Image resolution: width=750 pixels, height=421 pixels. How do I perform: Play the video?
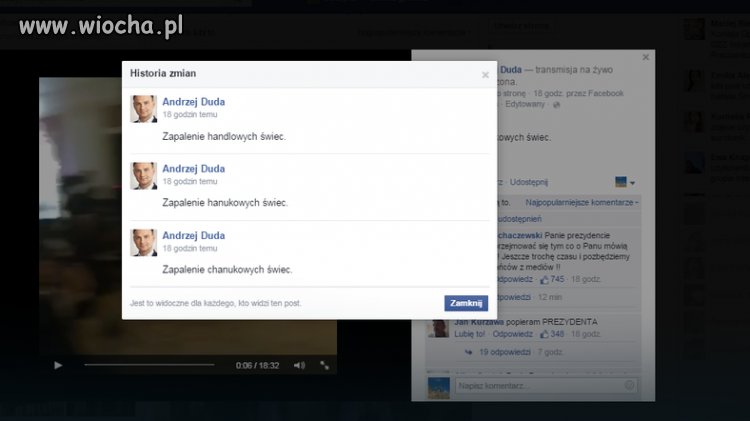58,366
